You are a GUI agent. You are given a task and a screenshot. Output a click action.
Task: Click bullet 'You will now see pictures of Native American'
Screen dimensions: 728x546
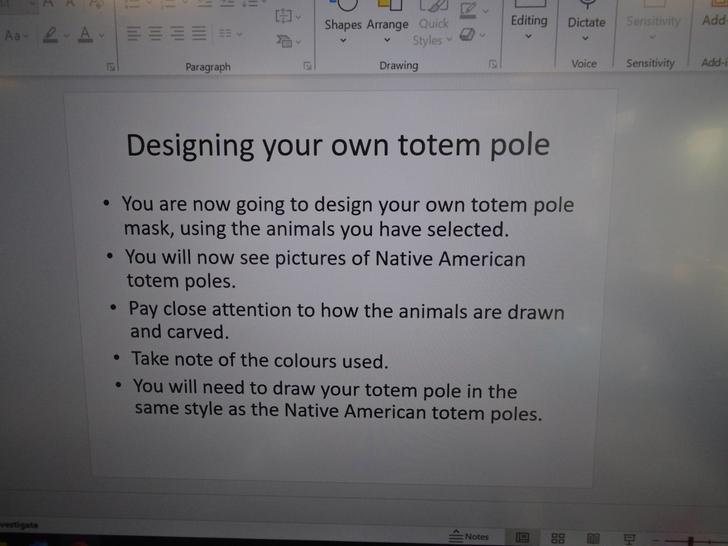(x=325, y=258)
